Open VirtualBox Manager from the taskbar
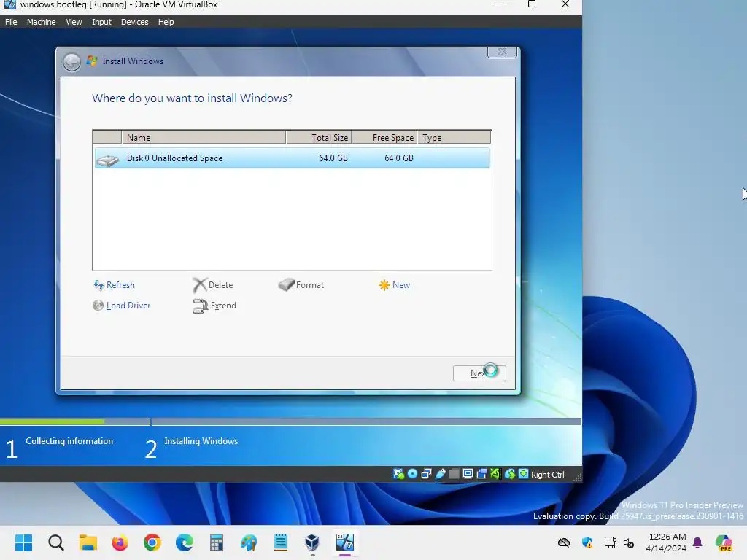The image size is (747, 560). coord(312,542)
